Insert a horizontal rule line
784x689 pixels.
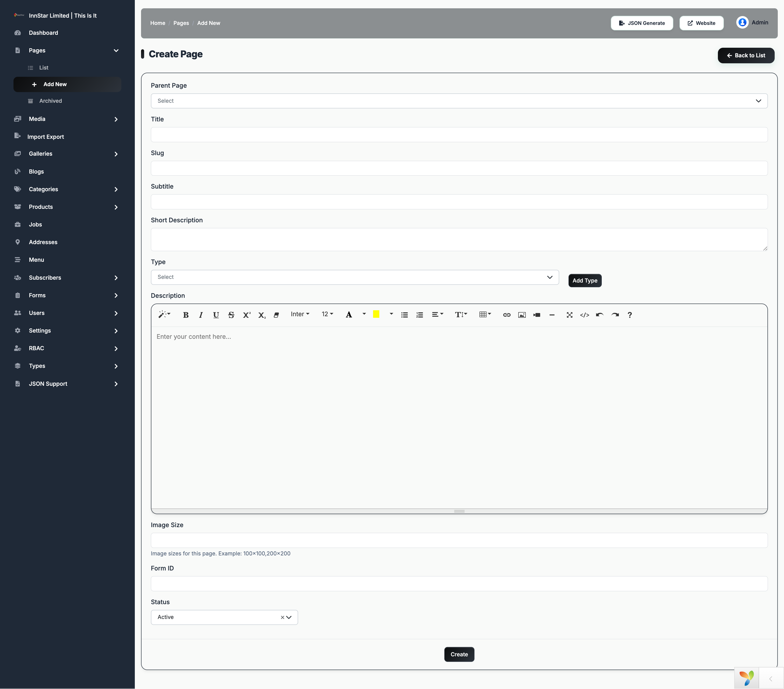(552, 315)
